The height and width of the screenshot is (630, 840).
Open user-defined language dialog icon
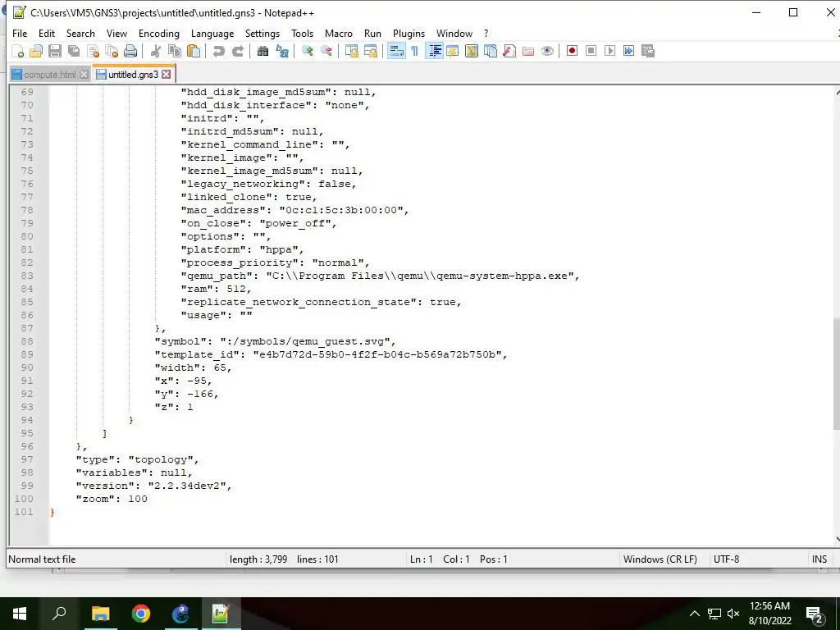[453, 51]
